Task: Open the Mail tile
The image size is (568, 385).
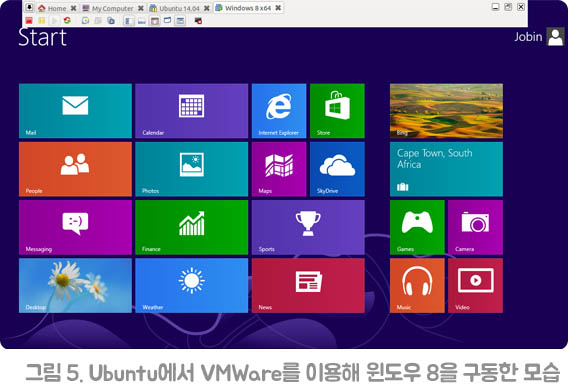Action: 75,111
